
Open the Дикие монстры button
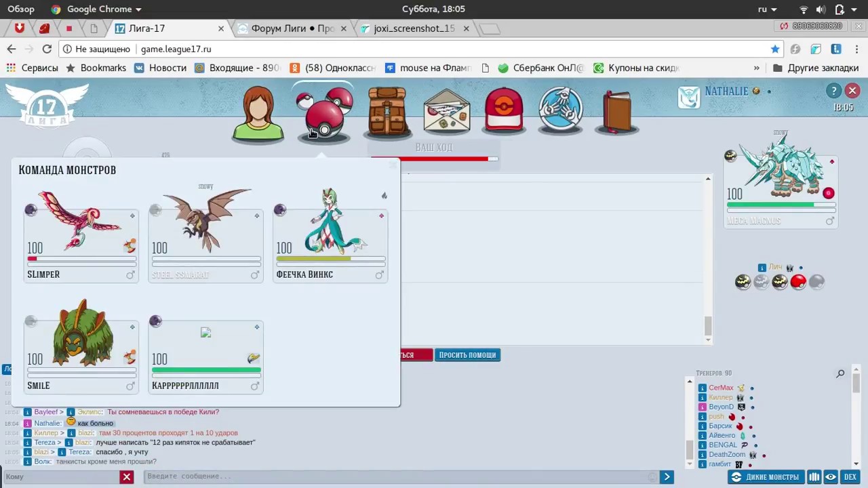point(766,477)
